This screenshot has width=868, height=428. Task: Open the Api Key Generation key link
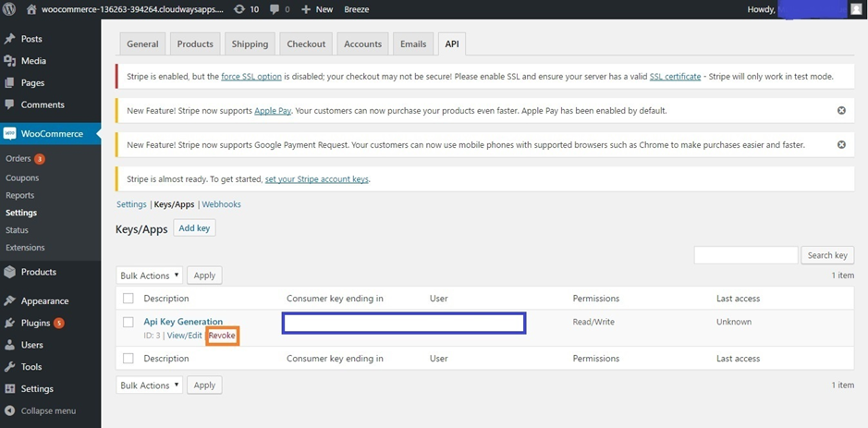(x=183, y=321)
